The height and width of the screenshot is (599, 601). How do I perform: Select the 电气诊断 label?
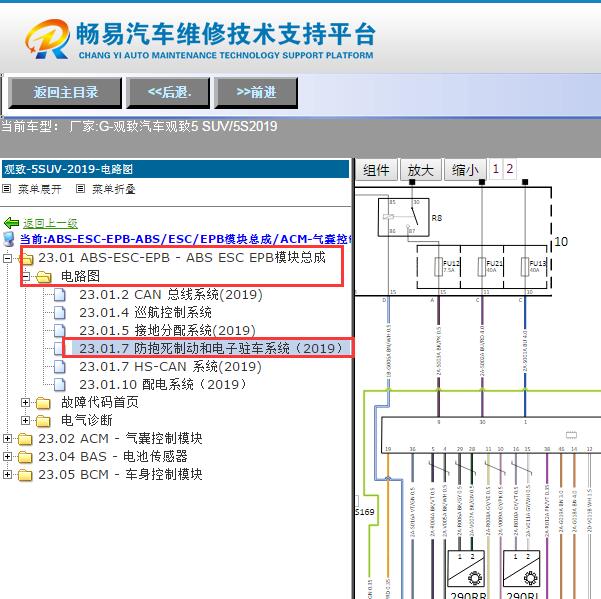click(87, 420)
